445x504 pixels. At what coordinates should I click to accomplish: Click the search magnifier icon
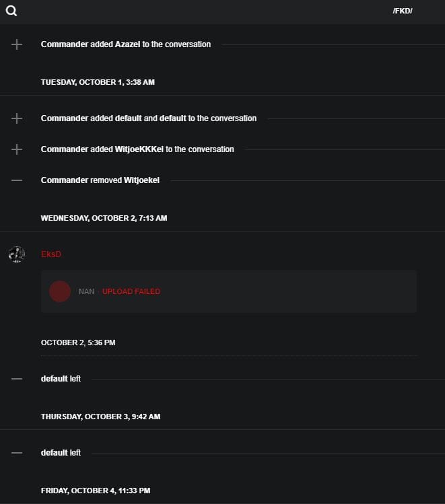[11, 11]
